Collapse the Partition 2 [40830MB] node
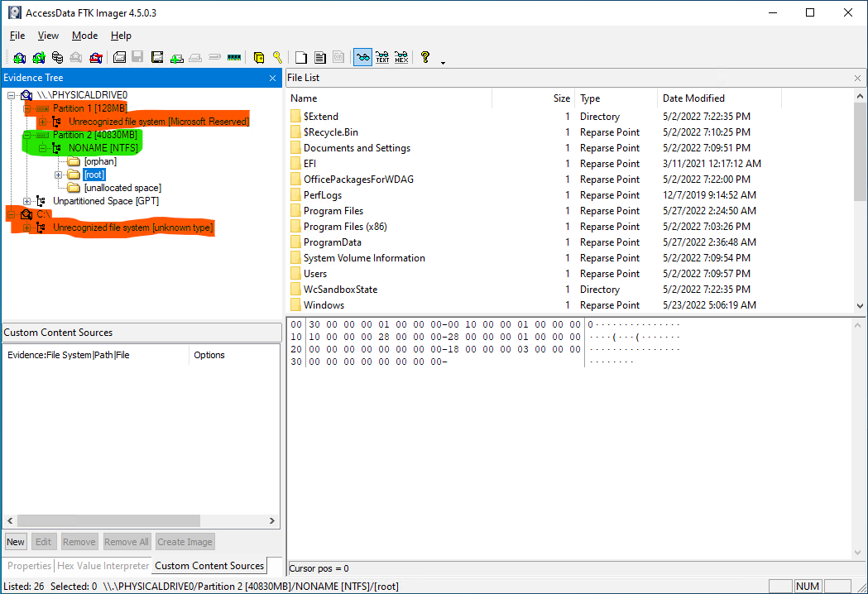The width and height of the screenshot is (868, 594). pyautogui.click(x=26, y=135)
